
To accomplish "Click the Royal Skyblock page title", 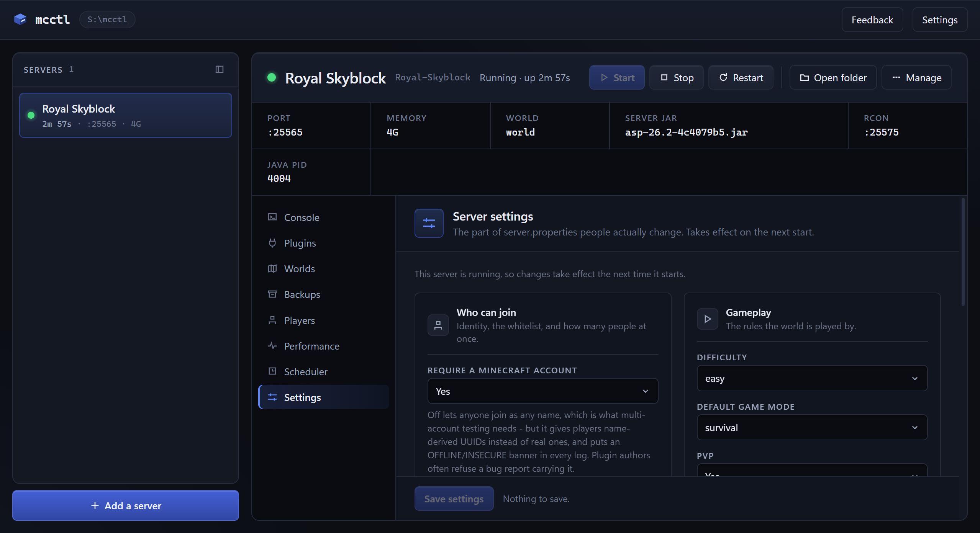I will (x=335, y=78).
